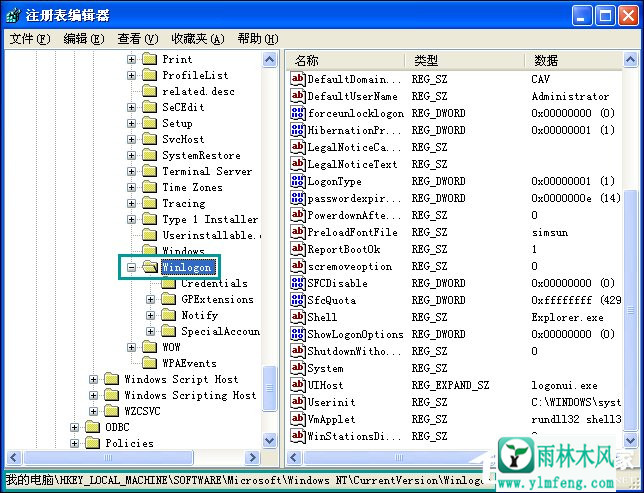Expand the Terminal Server key

click(x=131, y=172)
